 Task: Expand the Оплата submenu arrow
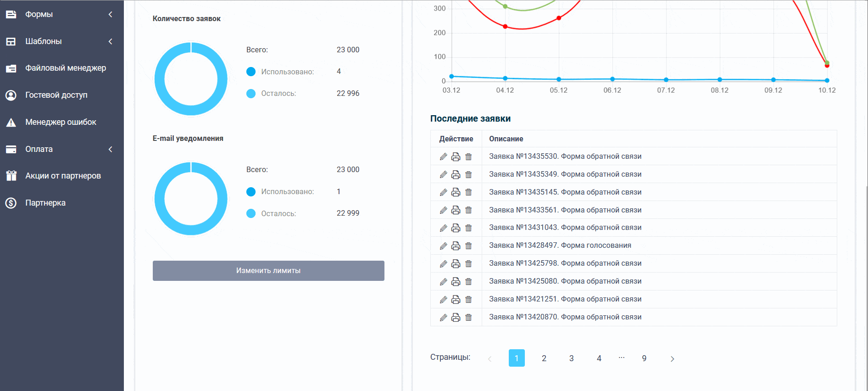tap(111, 149)
